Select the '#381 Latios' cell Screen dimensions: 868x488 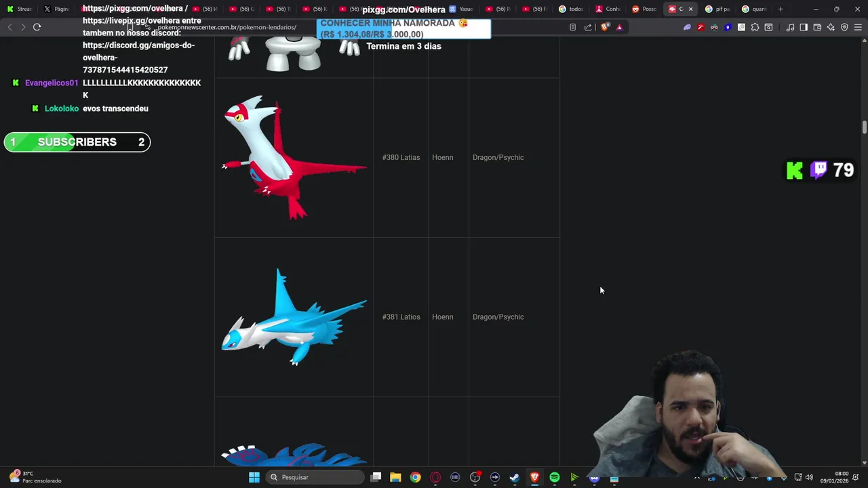[401, 317]
